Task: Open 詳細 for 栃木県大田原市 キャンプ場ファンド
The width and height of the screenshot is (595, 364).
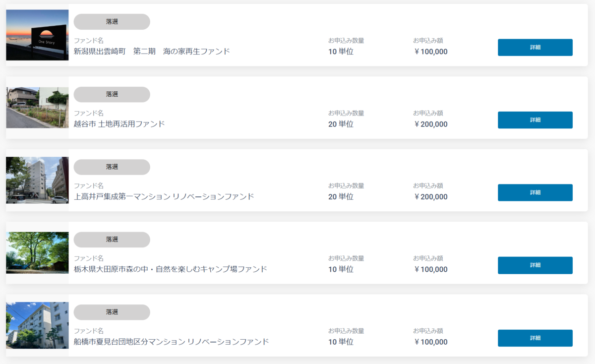Action: pyautogui.click(x=535, y=265)
